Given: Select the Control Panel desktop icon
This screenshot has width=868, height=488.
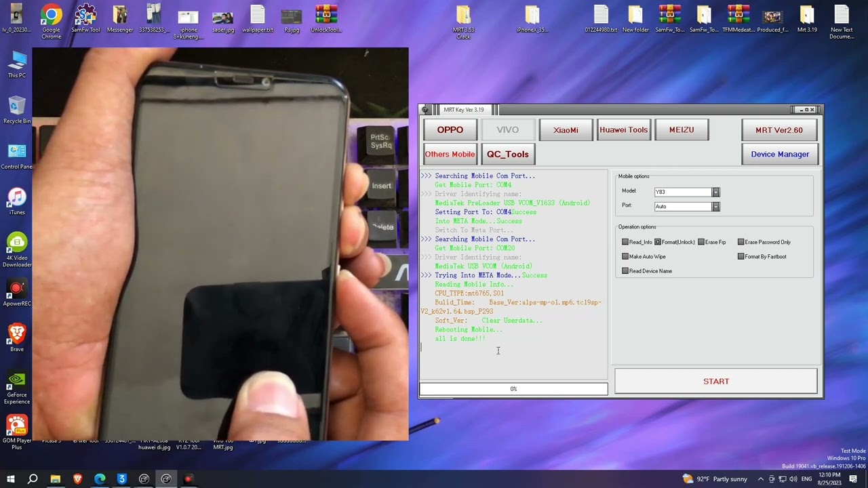Looking at the screenshot, I should [x=17, y=156].
